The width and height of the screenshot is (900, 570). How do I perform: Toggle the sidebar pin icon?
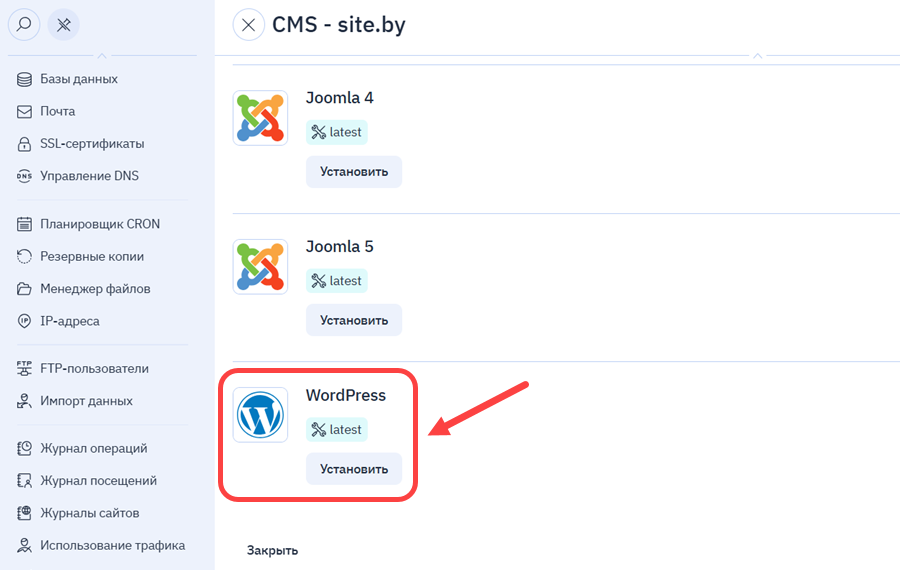(63, 25)
